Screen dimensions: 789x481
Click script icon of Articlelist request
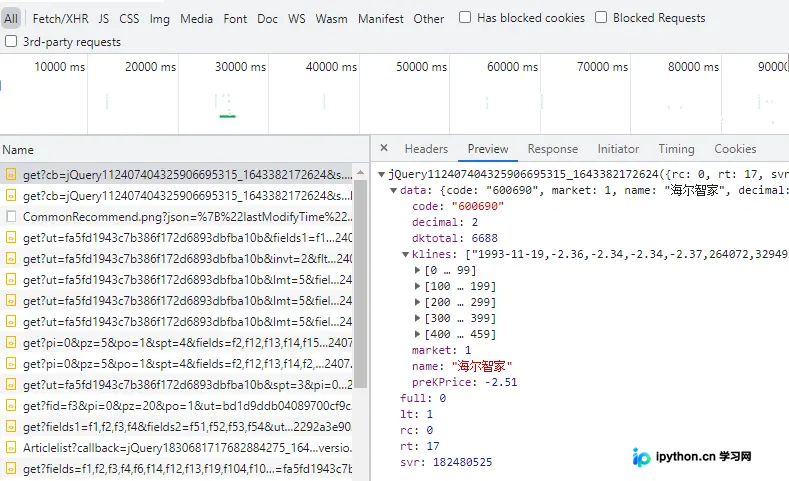(11, 447)
